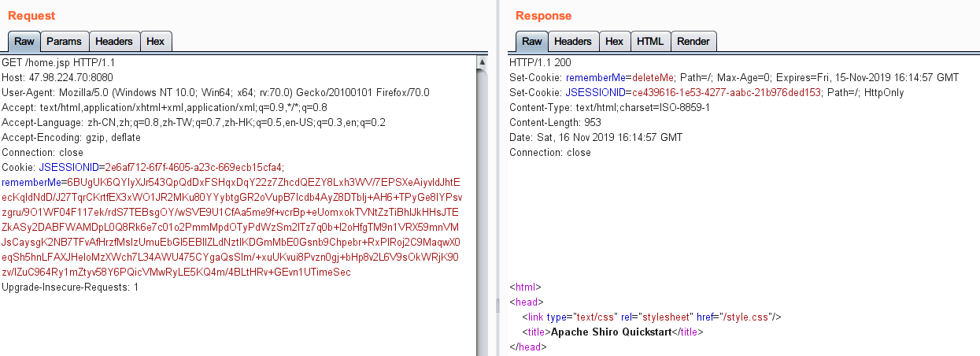Click the Content-Type: text/html line
Image resolution: width=980 pixels, height=356 pixels.
[x=609, y=107]
